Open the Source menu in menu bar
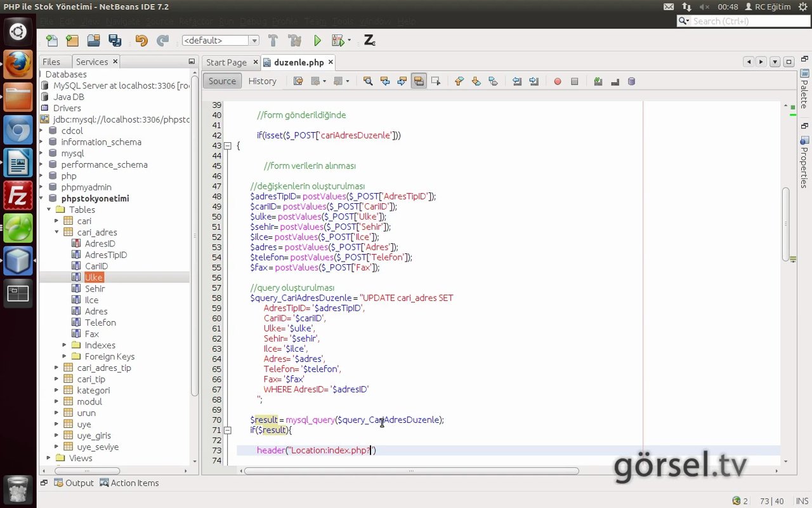 click(159, 21)
